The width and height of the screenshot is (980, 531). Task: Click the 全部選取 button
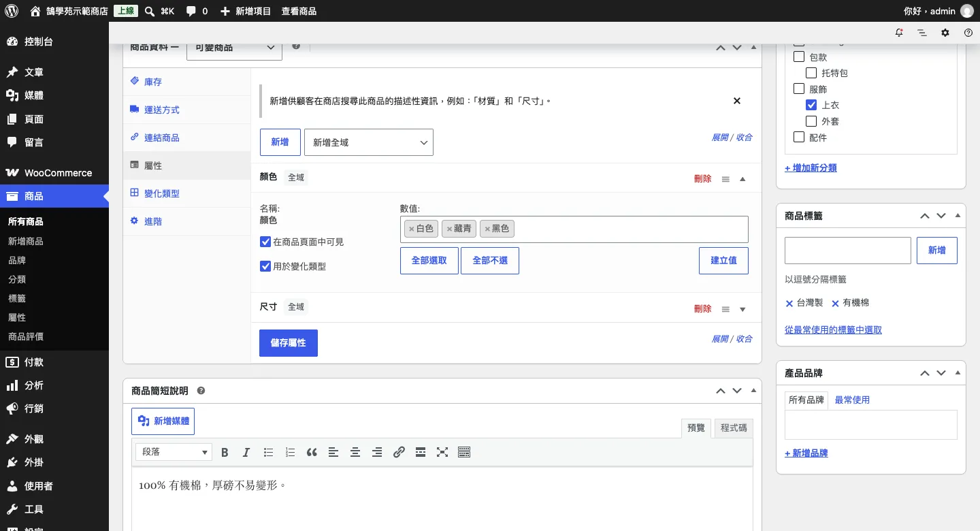click(429, 261)
